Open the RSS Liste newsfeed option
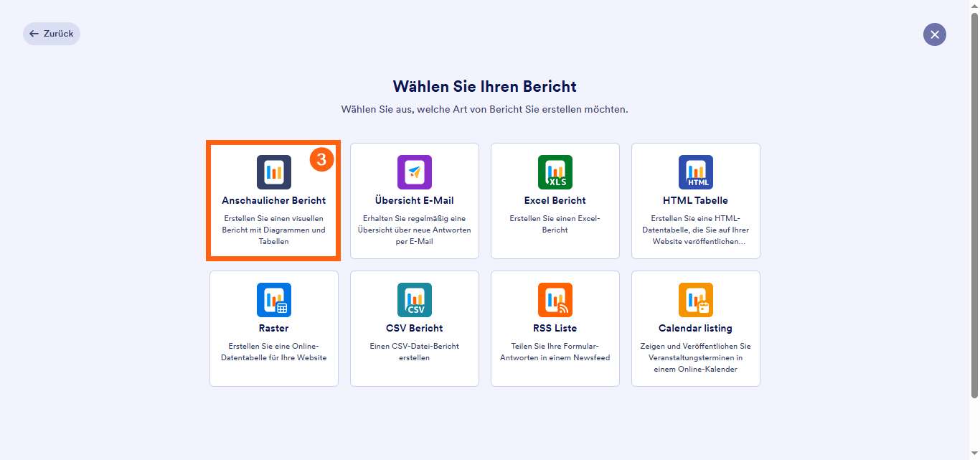 [555, 329]
